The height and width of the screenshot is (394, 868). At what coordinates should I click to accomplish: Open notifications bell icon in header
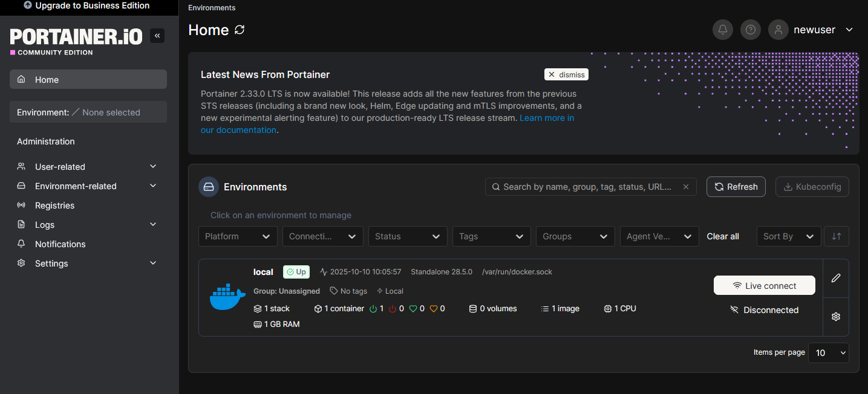click(x=722, y=30)
